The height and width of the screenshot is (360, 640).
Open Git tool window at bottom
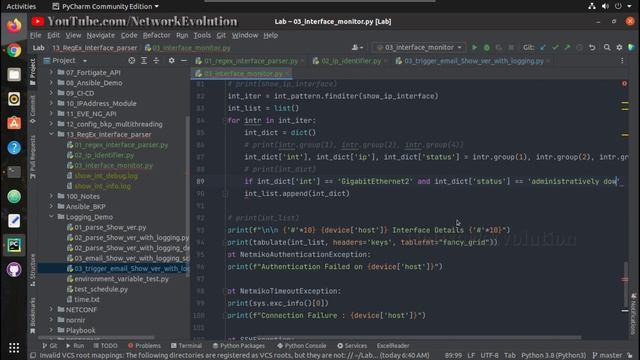pyautogui.click(x=50, y=345)
